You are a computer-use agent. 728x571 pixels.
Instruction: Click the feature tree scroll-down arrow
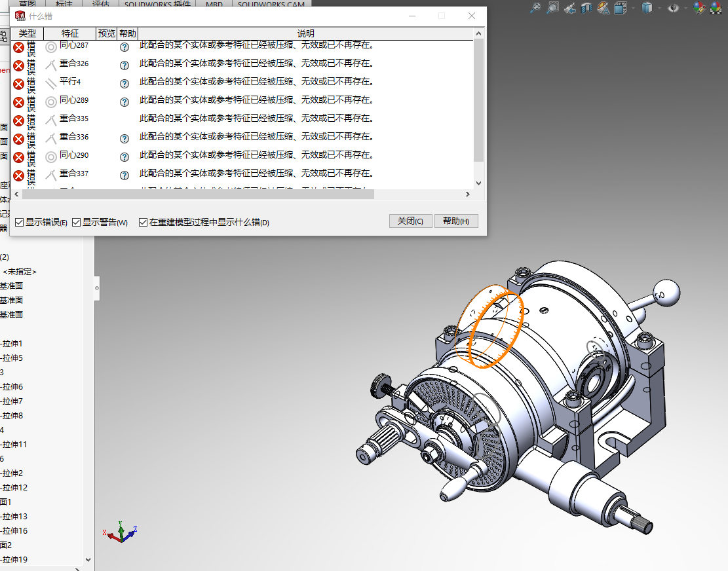tap(88, 560)
